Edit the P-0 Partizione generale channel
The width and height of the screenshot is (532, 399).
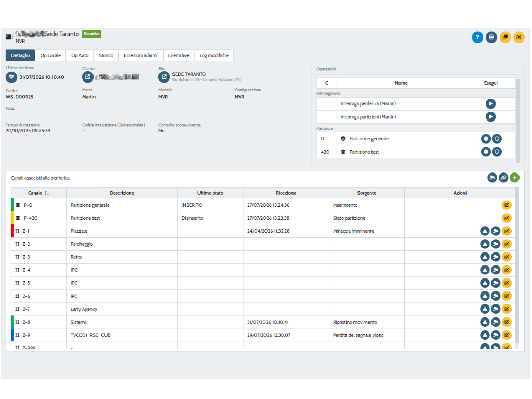pyautogui.click(x=507, y=205)
